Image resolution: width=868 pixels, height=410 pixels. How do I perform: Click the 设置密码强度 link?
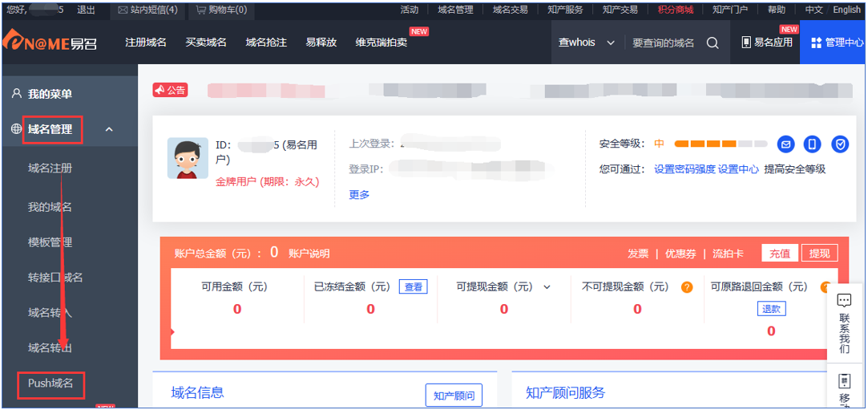coord(684,169)
